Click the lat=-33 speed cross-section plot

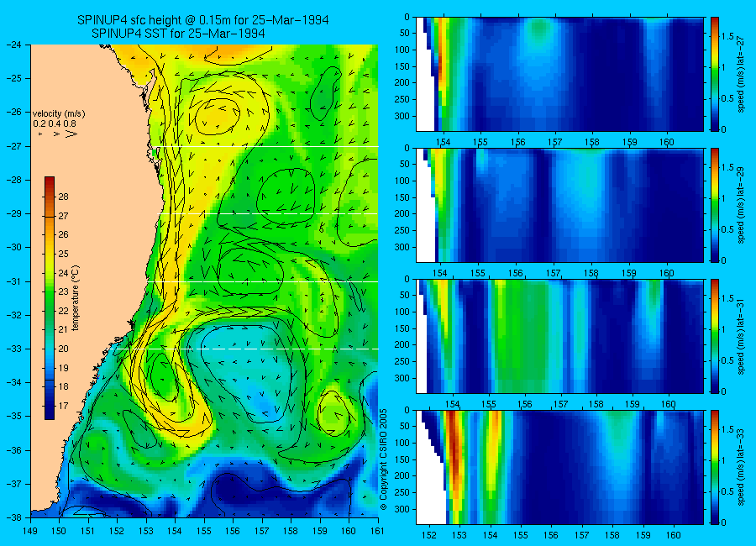pos(559,467)
